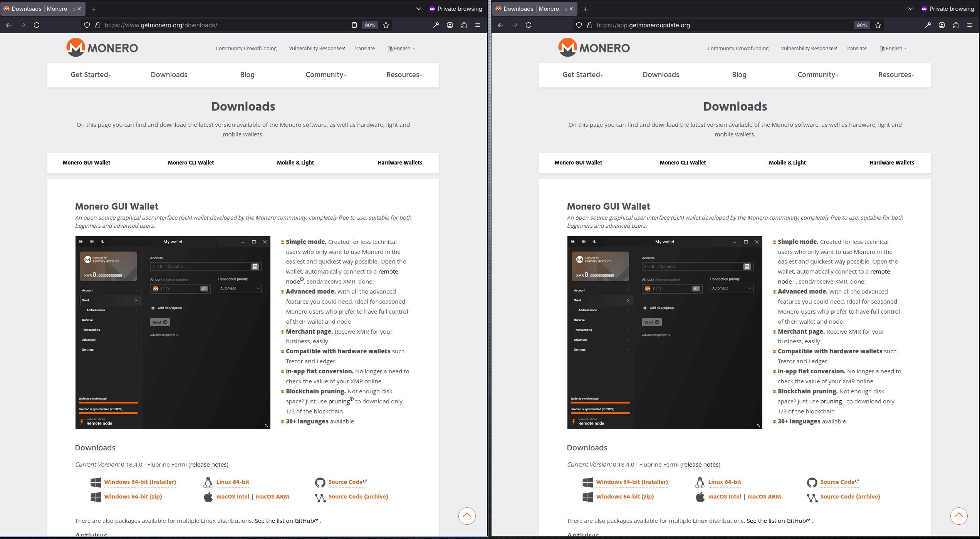Click the wallet screenshot on right page

point(665,332)
